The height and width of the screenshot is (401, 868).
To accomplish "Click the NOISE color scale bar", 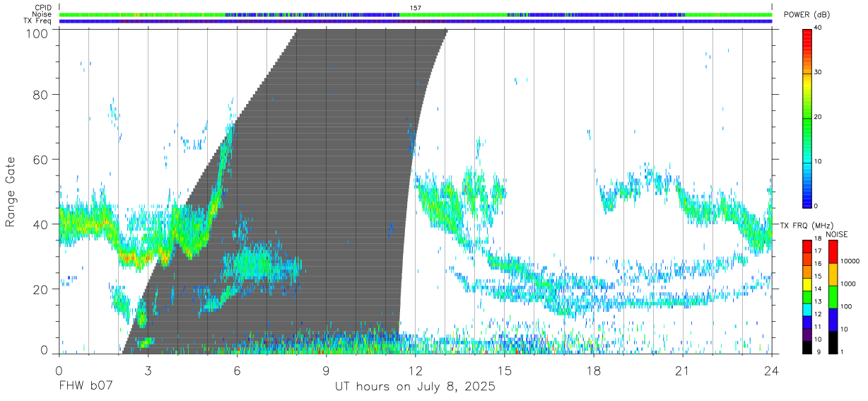I will [832, 296].
